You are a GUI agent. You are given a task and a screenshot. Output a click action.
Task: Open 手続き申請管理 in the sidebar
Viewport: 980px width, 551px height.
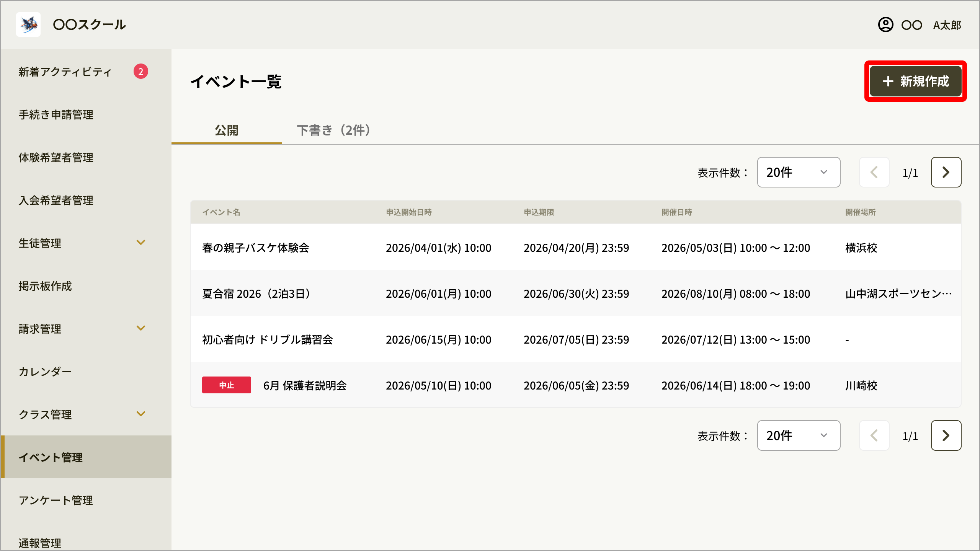tap(86, 114)
